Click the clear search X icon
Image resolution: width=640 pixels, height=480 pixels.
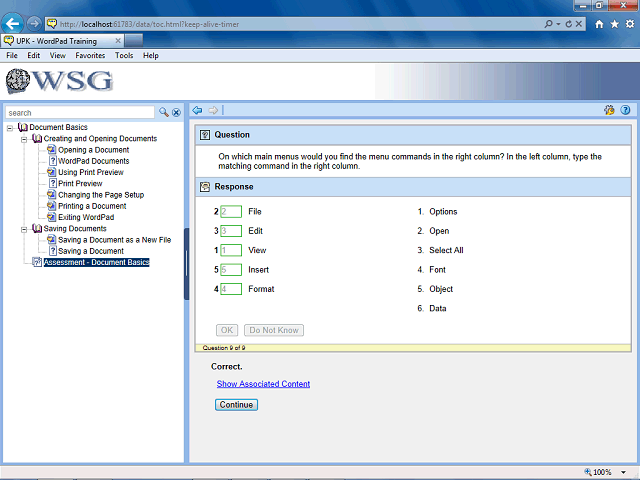pyautogui.click(x=176, y=113)
